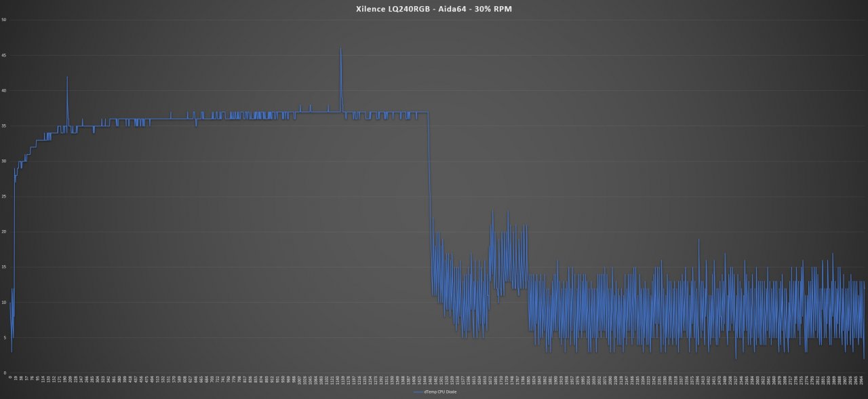The width and height of the screenshot is (868, 399).
Task: Click the y-axis label 50
Action: 5,20
